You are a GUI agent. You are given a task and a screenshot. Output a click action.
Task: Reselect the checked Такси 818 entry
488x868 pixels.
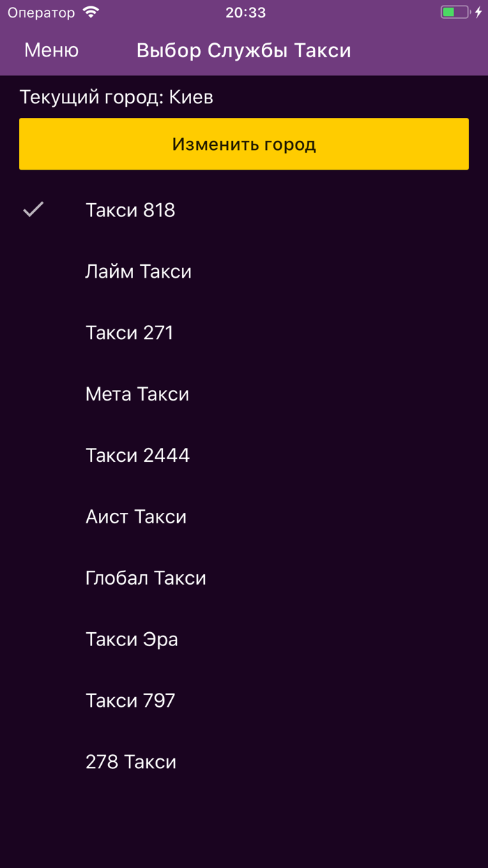130,209
